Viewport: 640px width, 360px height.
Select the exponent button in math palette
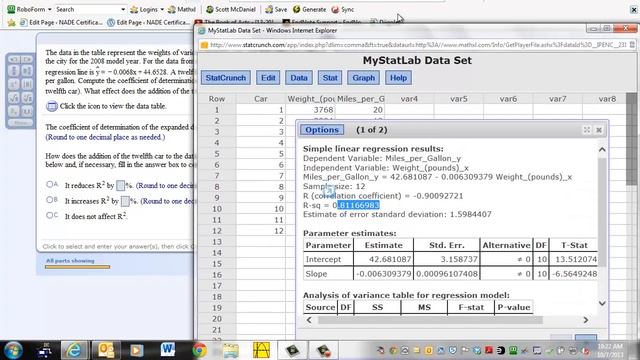click(x=13, y=84)
